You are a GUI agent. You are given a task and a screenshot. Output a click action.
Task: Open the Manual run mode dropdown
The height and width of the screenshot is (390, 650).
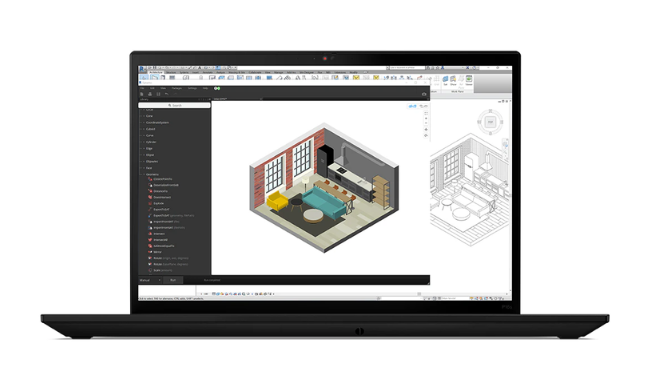coord(150,280)
